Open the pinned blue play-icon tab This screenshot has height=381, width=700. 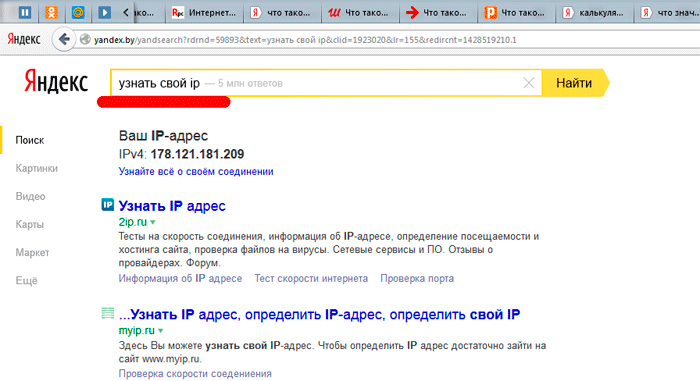click(x=105, y=12)
